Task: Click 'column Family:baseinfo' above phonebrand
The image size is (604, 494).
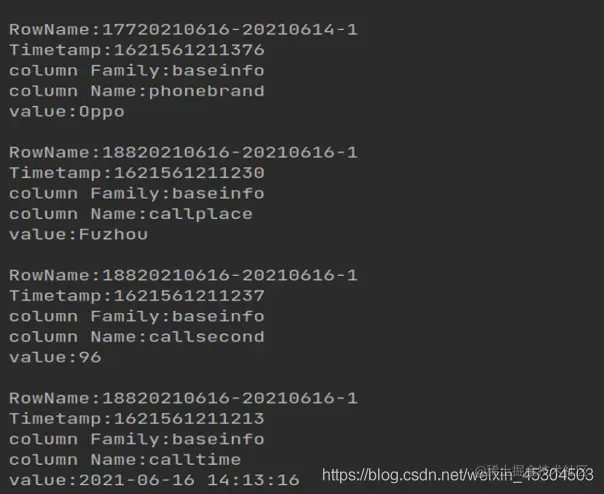Action: (x=137, y=71)
